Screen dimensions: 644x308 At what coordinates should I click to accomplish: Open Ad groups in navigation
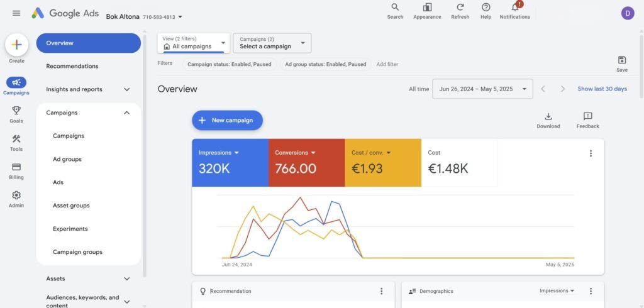coord(67,159)
